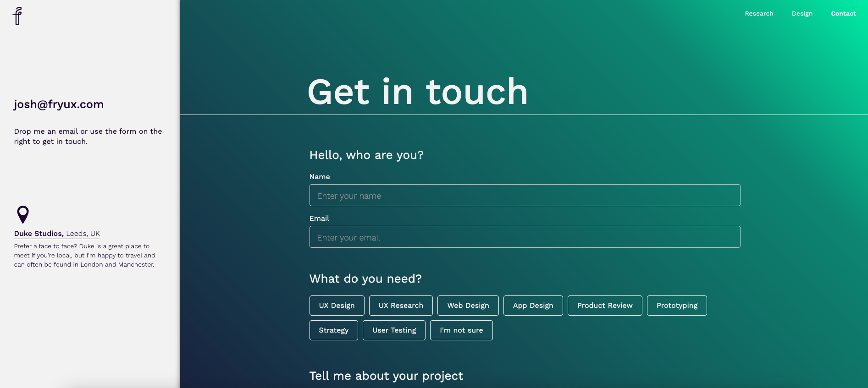Viewport: 868px width, 388px height.
Task: Focus the 'Enter your email' field
Action: [x=525, y=237]
